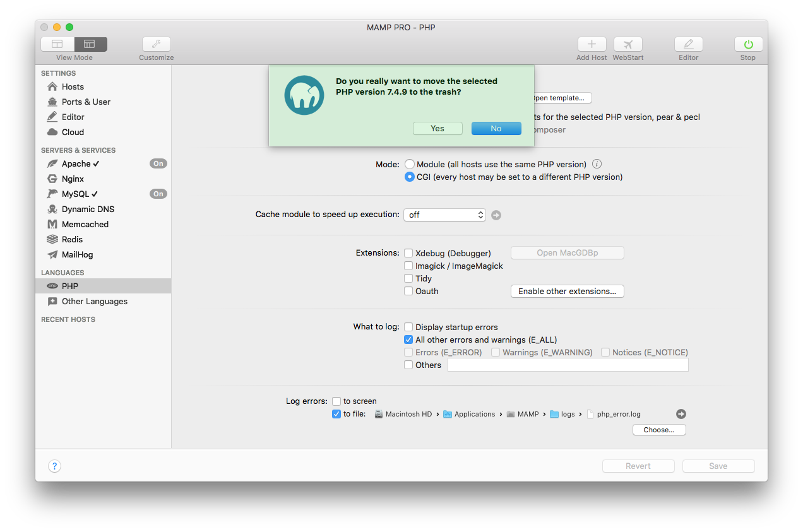The image size is (803, 532).
Task: Confirm deletion by clicking Yes
Action: pyautogui.click(x=437, y=128)
